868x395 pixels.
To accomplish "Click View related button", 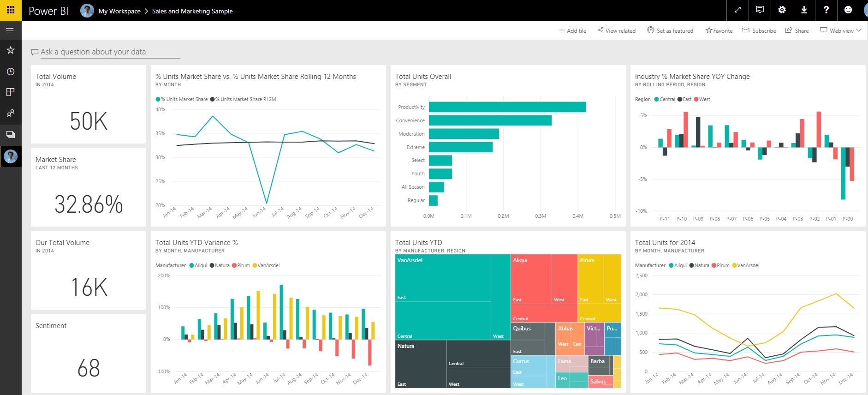I will [x=616, y=30].
